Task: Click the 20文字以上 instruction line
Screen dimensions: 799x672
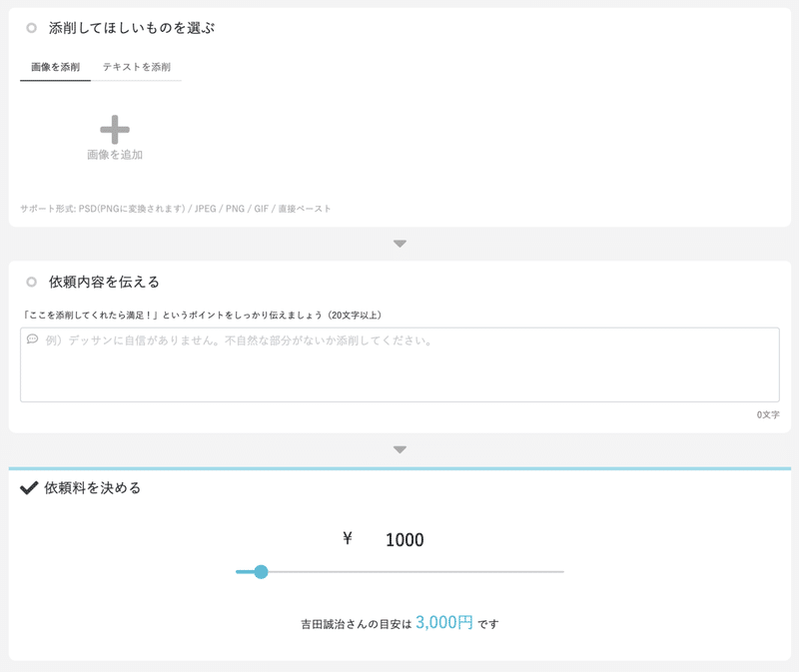Action: click(202, 315)
